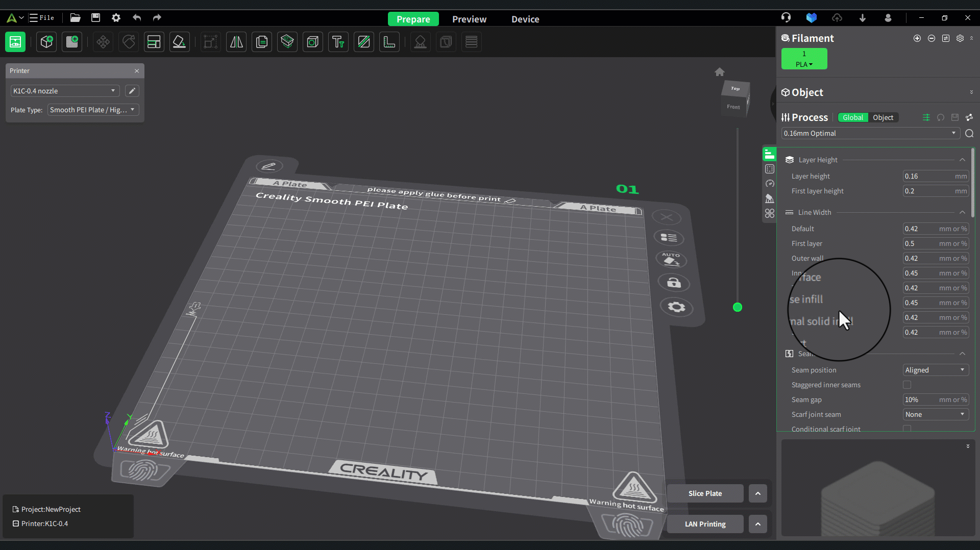Click the LAN Printing button
This screenshot has width=980, height=550.
click(x=705, y=524)
